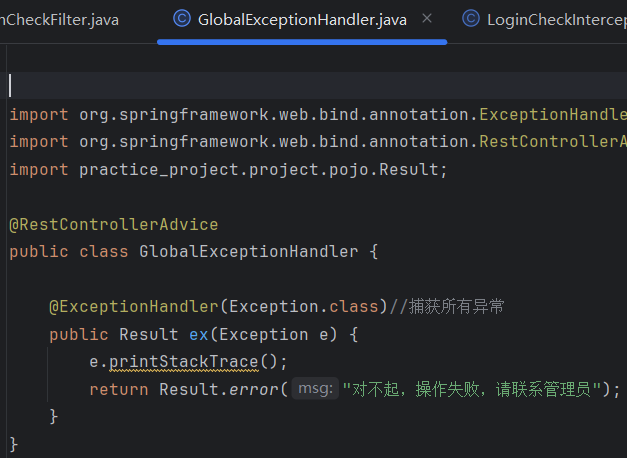Screen dimensions: 627x458
Task: Click the return keyword
Action: [118, 389]
